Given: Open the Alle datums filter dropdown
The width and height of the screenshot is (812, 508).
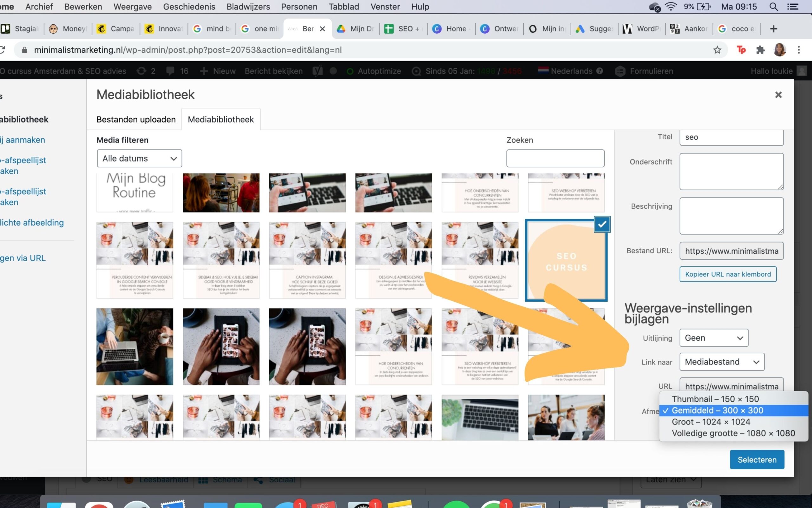Looking at the screenshot, I should click(x=139, y=158).
